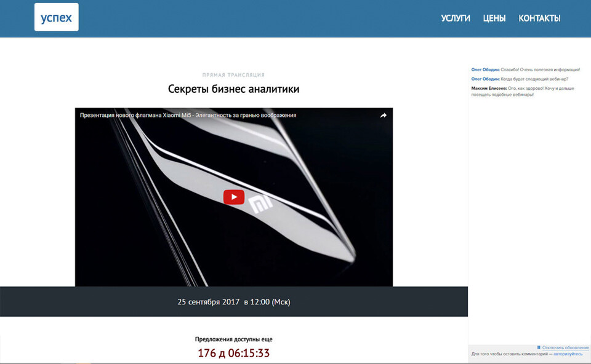Open Олег Ободин's profile beside «Спасибо!» comment
Viewport: 591px width, 364px height.
pos(485,69)
